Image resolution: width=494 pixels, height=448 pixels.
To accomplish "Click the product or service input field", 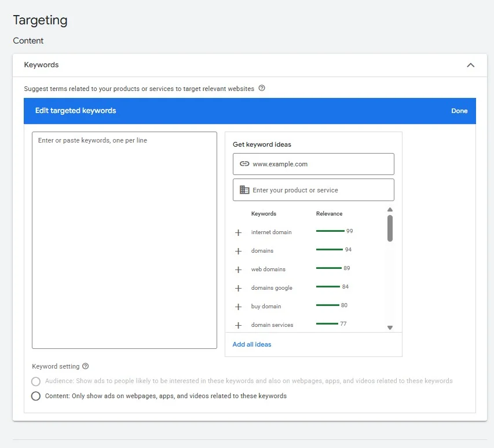I will coord(313,190).
